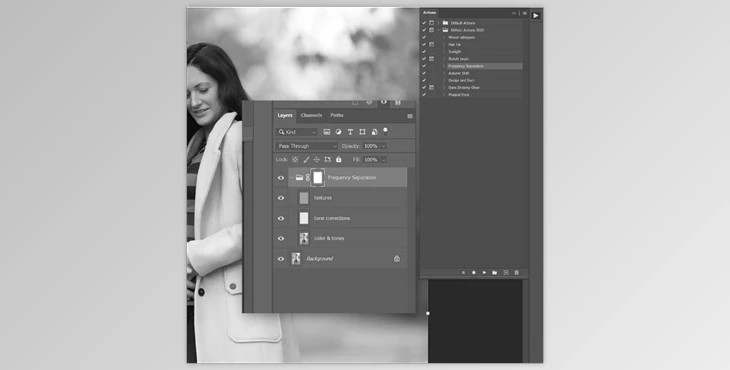Create new action icon
730x370 pixels.
pos(506,273)
